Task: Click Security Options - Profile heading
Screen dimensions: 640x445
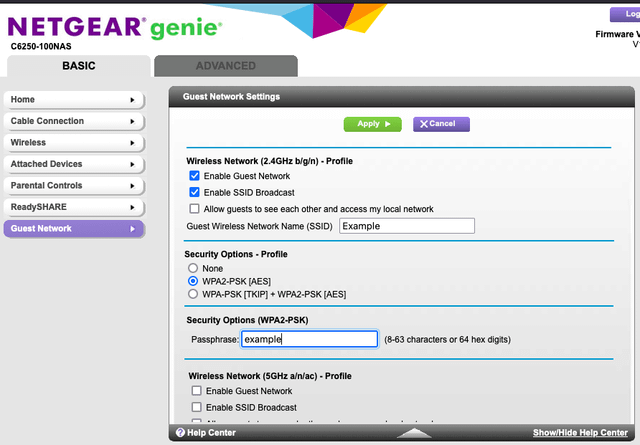Action: tap(236, 254)
